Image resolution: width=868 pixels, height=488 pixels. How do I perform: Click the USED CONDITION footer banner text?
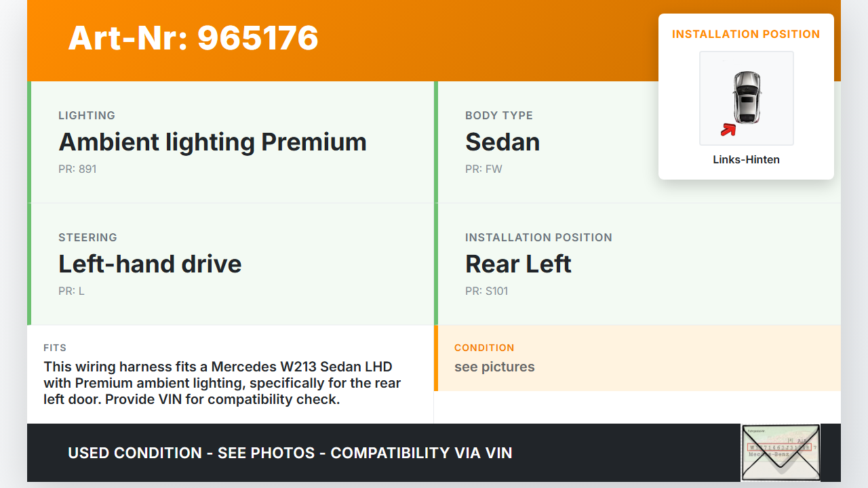[290, 453]
